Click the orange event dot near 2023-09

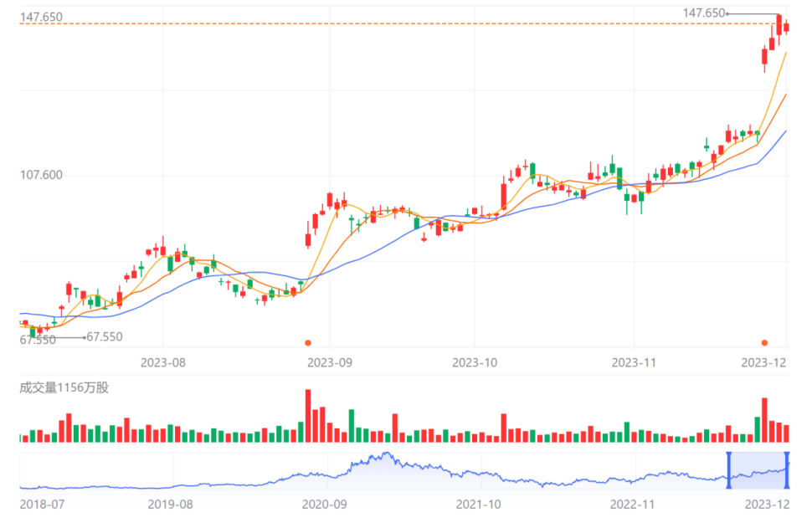click(x=308, y=343)
